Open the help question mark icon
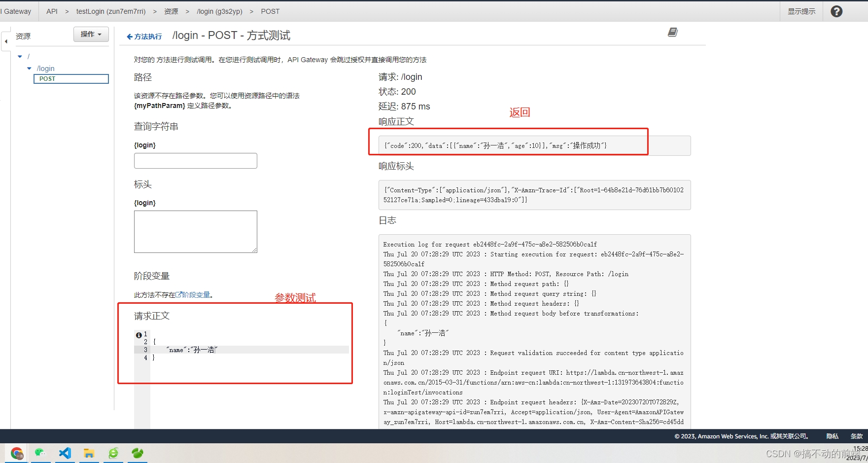The height and width of the screenshot is (463, 868). (836, 11)
